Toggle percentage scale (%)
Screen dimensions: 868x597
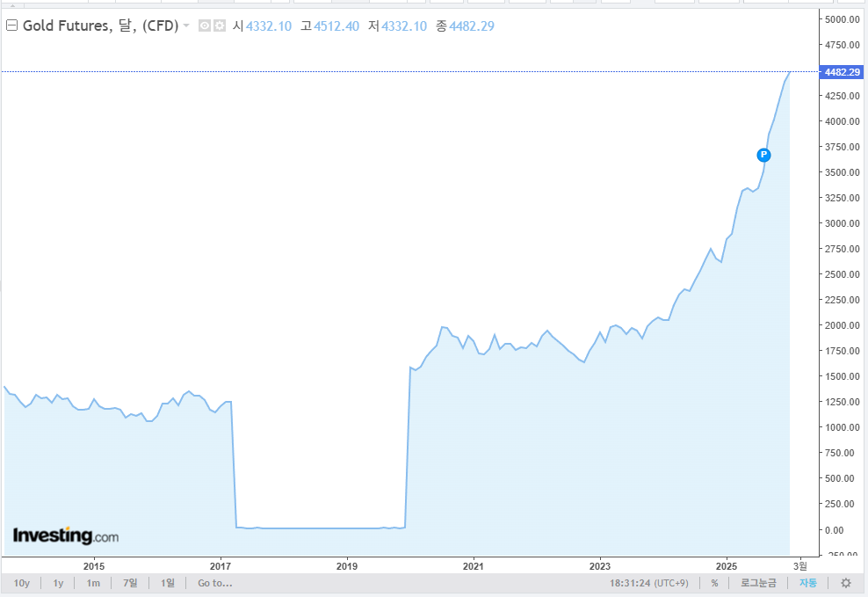[x=714, y=583]
